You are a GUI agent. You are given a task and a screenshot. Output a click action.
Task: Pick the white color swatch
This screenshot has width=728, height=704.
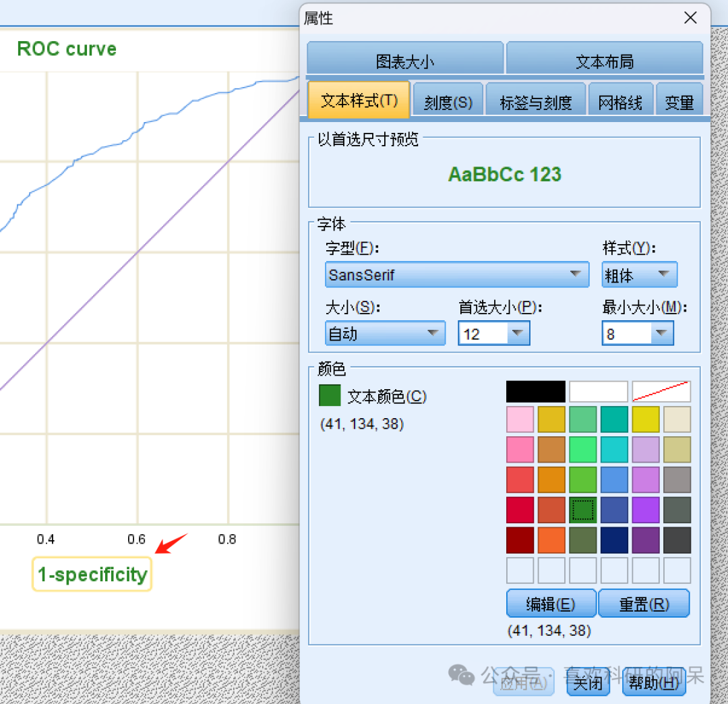pos(599,392)
